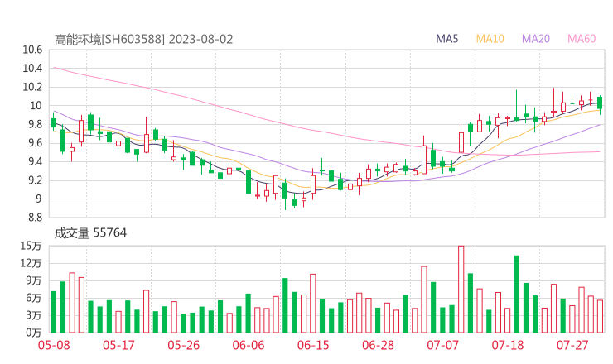Click the 10.2 price axis label

click(32, 87)
